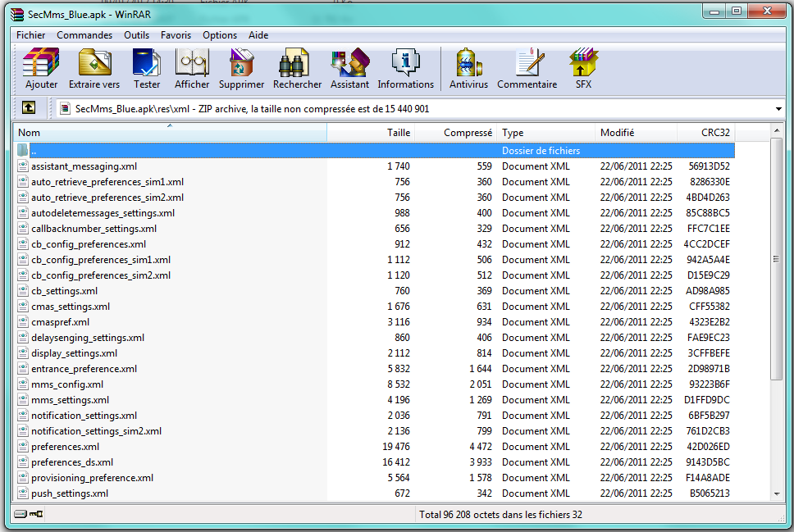Go up one folder level icon

[29, 108]
